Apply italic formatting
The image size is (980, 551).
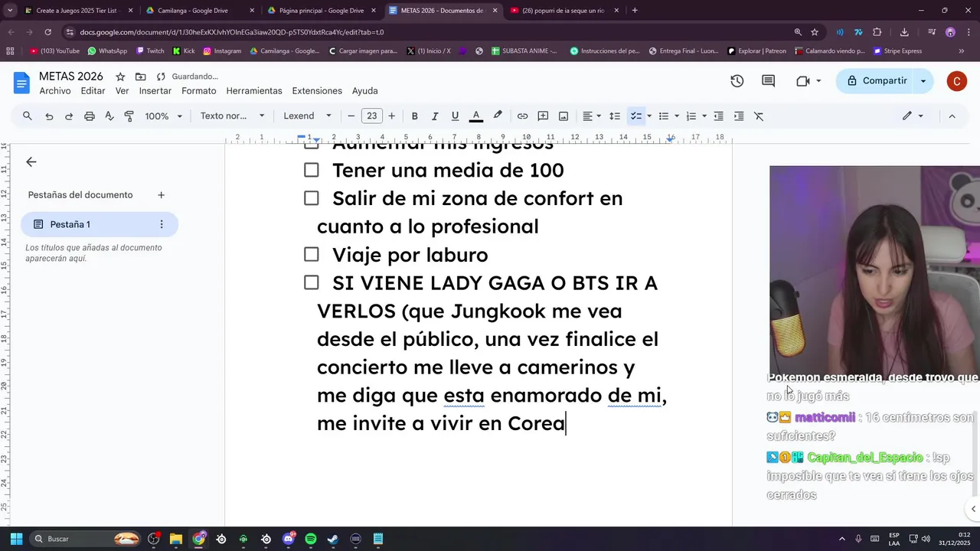pyautogui.click(x=435, y=116)
